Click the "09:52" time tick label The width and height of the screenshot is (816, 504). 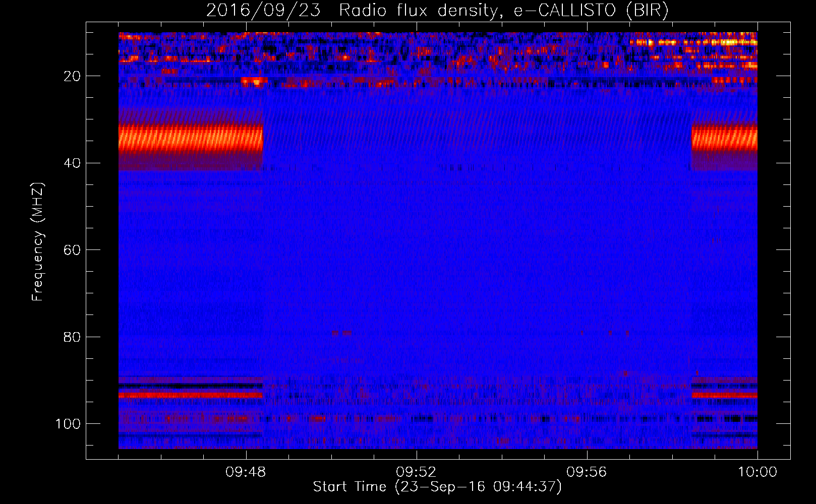click(416, 472)
